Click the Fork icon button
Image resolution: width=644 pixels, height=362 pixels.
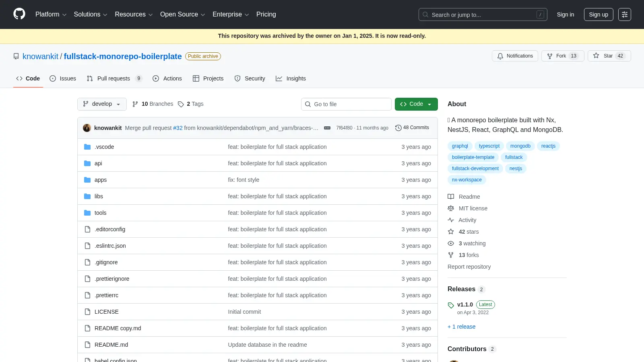coord(550,56)
